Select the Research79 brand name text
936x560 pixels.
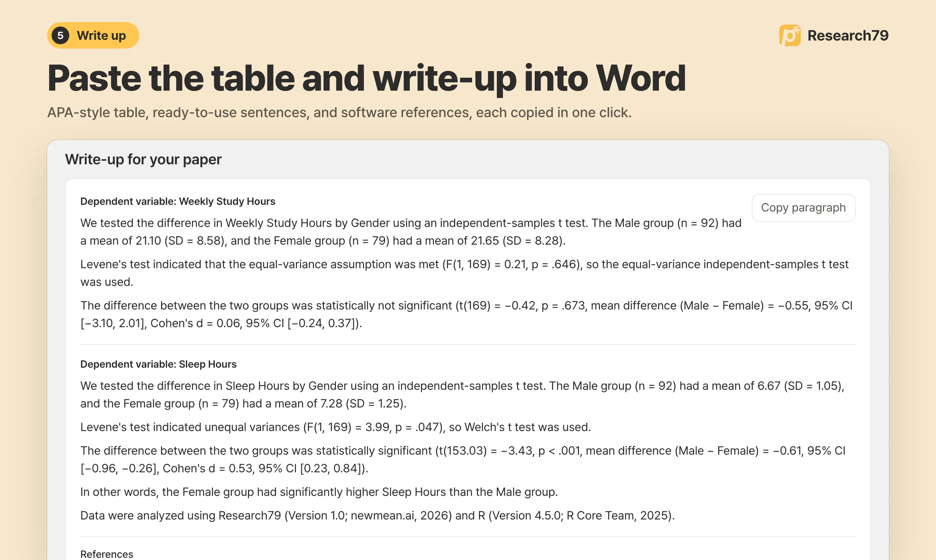(848, 35)
